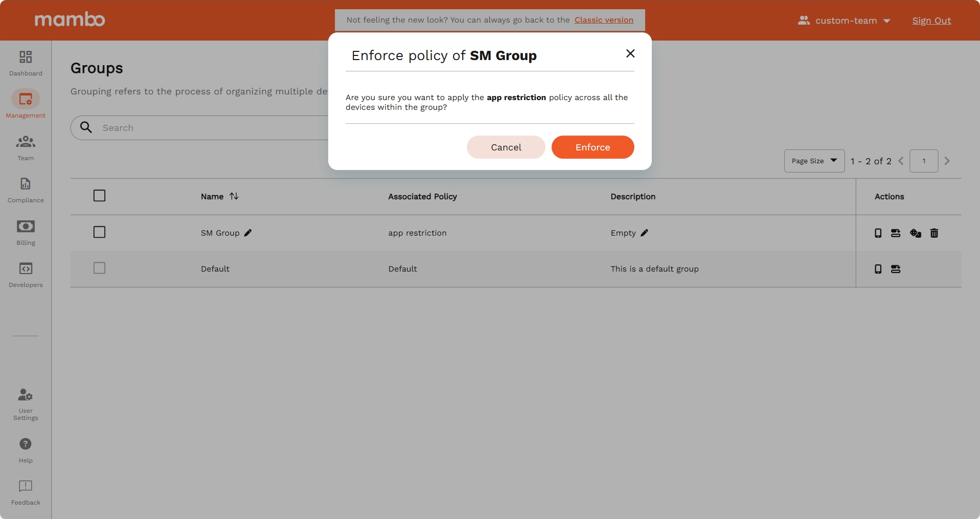Expand the custom-team account dropdown
This screenshot has width=980, height=519.
click(844, 21)
